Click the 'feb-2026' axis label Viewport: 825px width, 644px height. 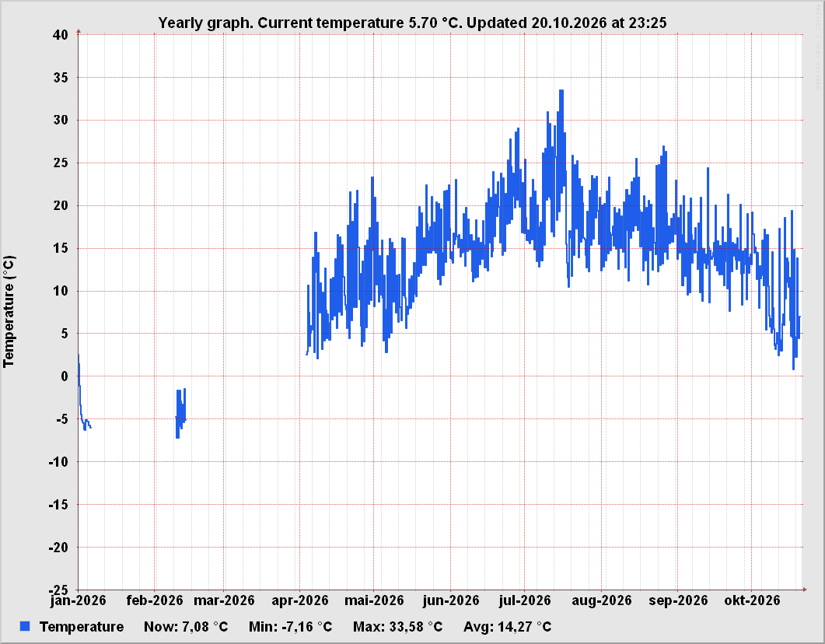coord(155,600)
